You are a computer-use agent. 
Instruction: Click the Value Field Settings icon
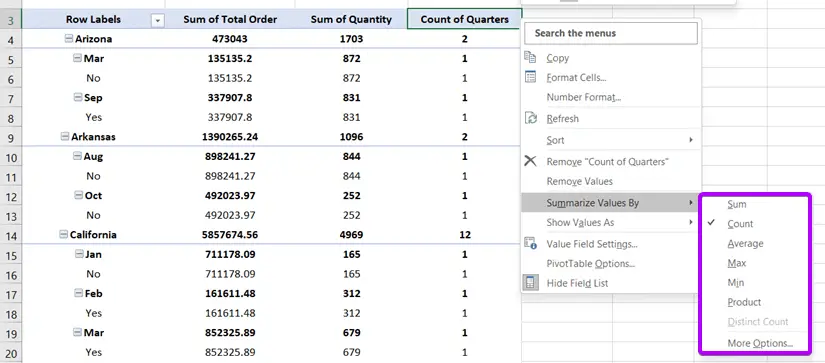530,244
